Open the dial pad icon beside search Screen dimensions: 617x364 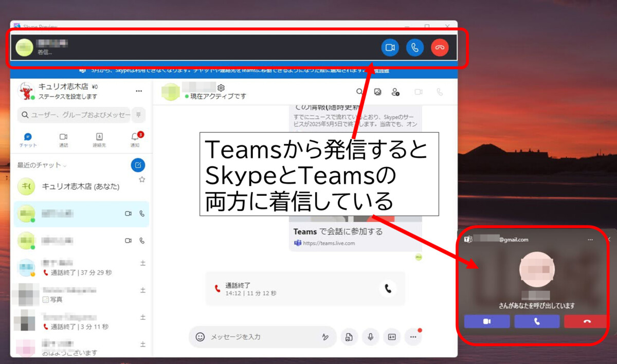(x=138, y=115)
